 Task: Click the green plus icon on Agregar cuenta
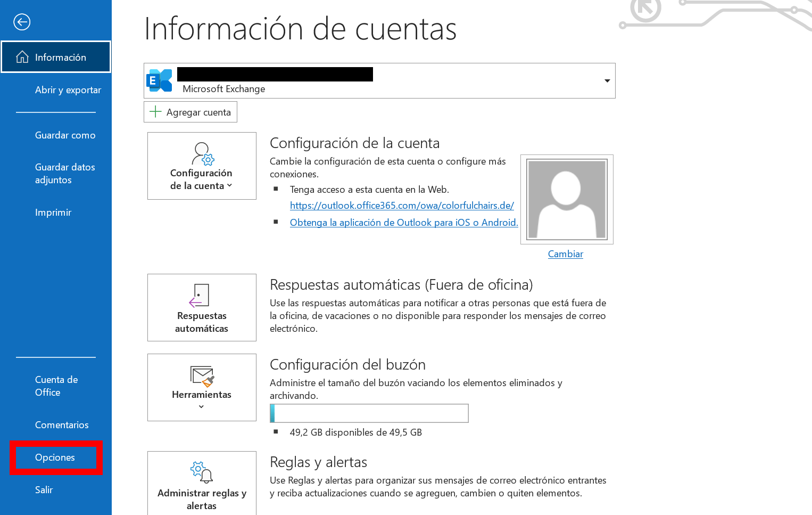[155, 112]
